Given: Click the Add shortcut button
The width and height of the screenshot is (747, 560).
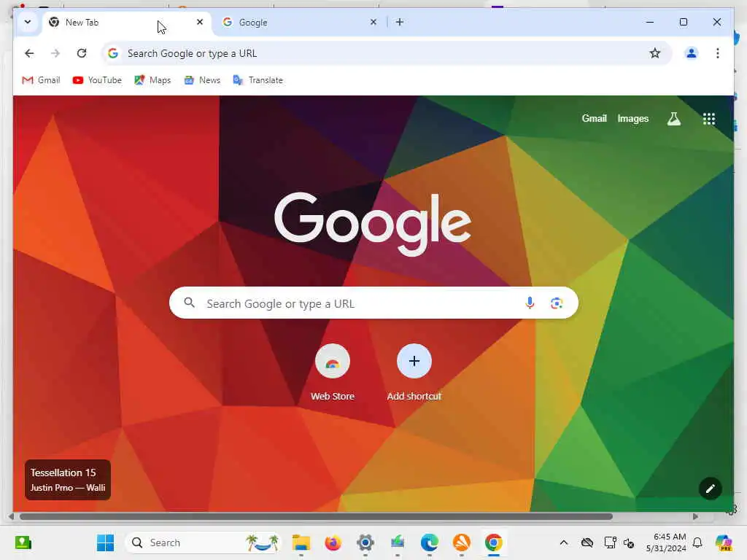Looking at the screenshot, I should [x=414, y=373].
